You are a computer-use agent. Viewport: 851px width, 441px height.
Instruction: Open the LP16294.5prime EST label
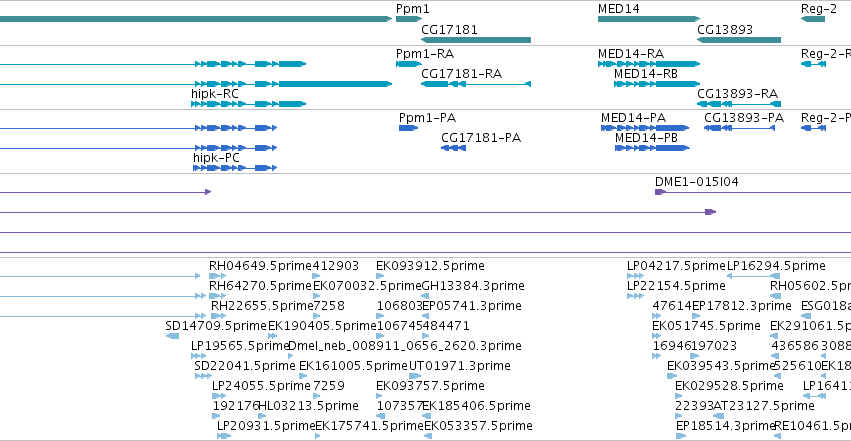tap(776, 266)
